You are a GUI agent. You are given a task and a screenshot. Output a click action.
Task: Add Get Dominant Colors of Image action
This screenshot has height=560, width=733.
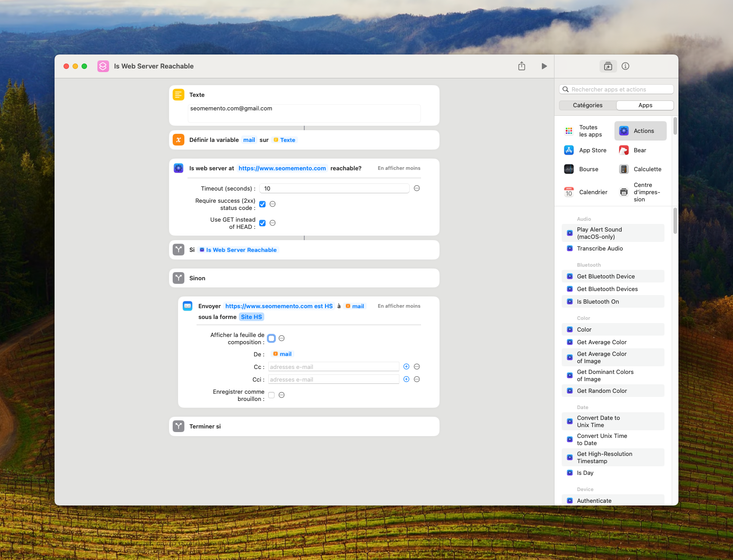(613, 375)
